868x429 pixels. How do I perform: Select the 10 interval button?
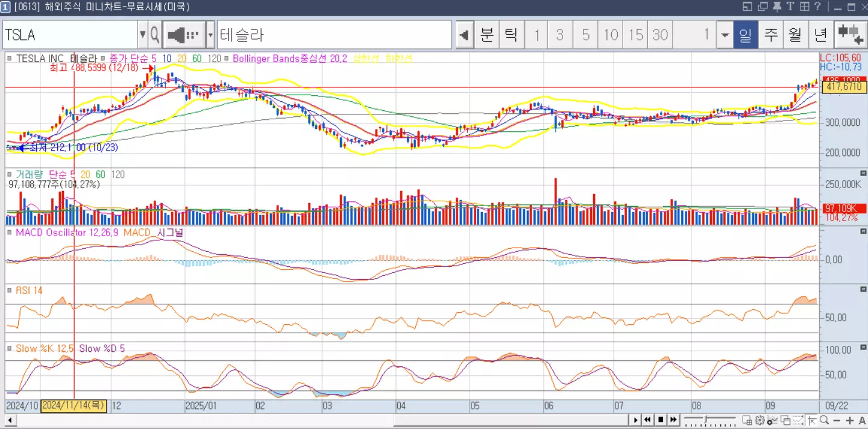(x=611, y=35)
